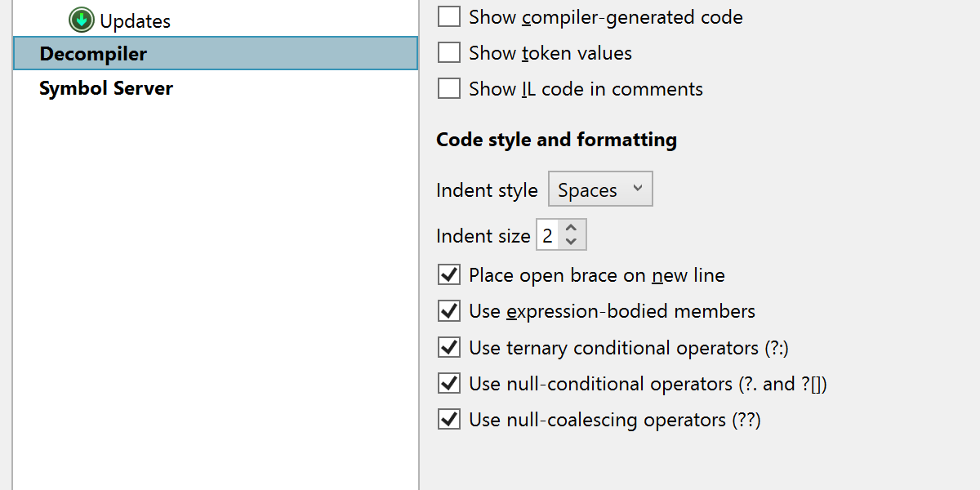Open the Symbol Server settings page

click(106, 88)
